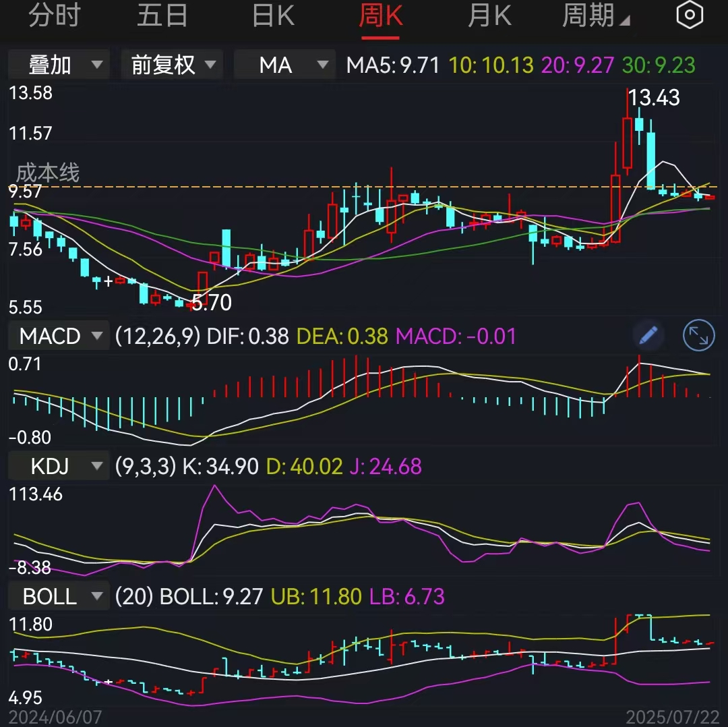The height and width of the screenshot is (727, 728).
Task: Click the 2024/06/07 start date label
Action: 55,718
